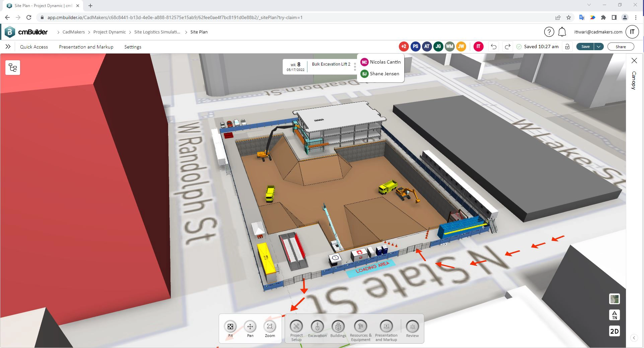Open the Save options dropdown arrow
Viewport: 644px width, 348px height.
pos(599,47)
